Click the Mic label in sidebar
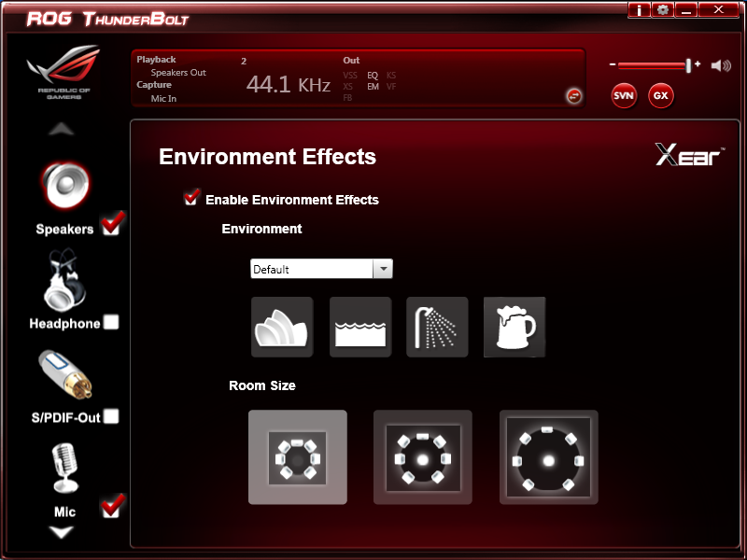Screen dimensions: 747x560 coord(64,511)
